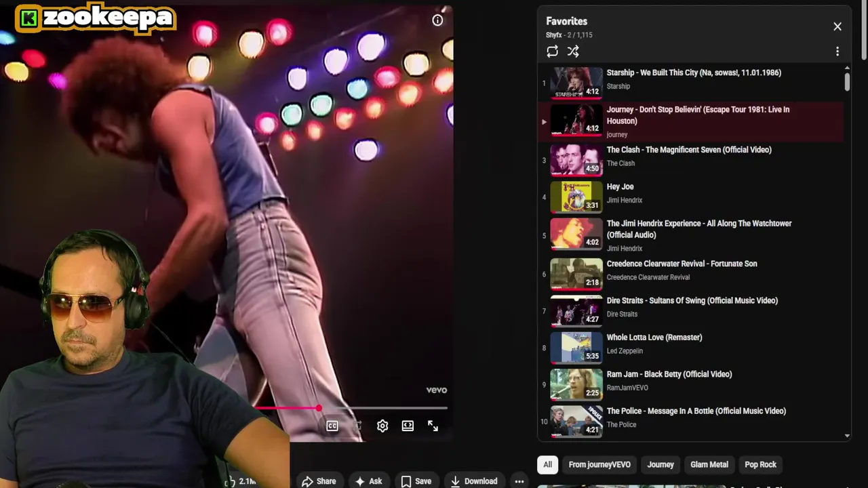Close the Favorites playlist panel

click(837, 26)
